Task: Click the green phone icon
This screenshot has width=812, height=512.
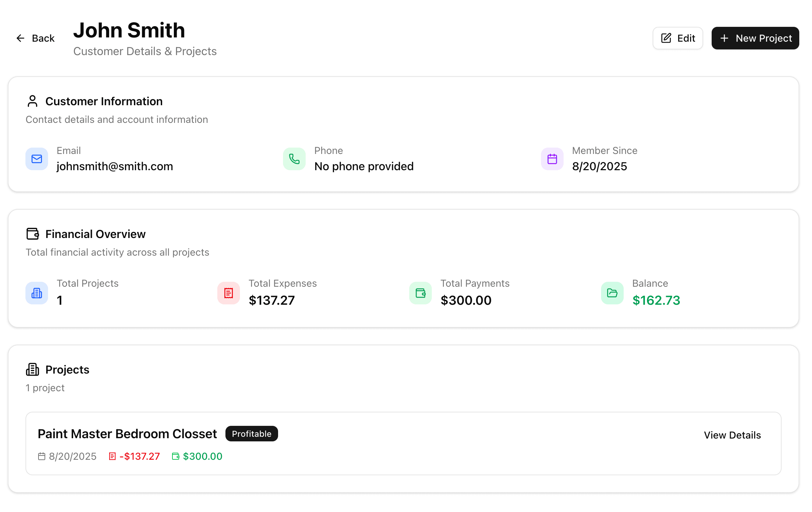Action: coord(294,159)
